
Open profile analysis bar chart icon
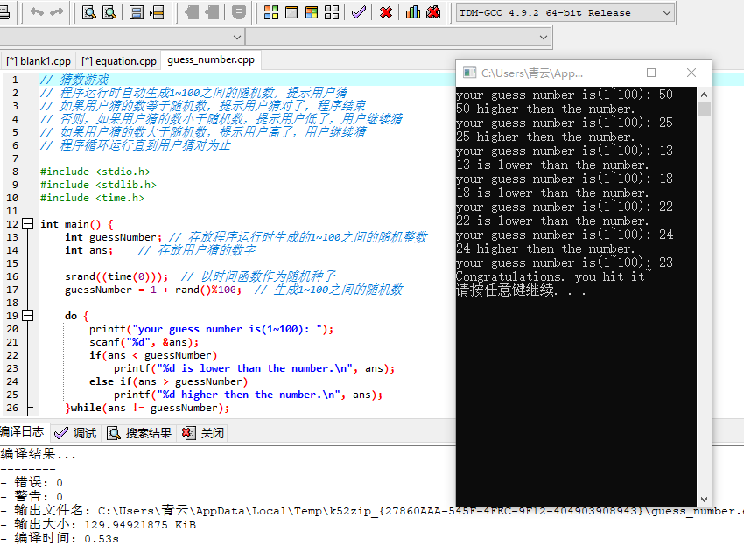(x=413, y=12)
